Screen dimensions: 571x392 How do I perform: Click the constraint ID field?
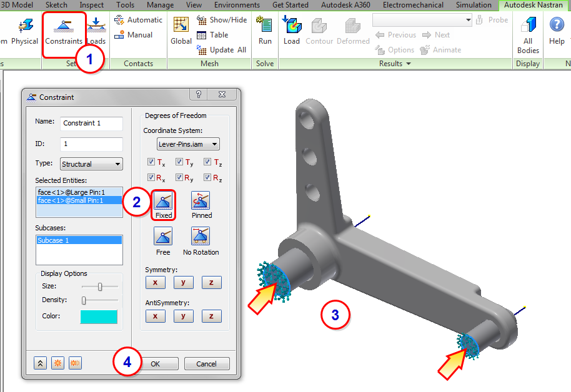coord(91,144)
